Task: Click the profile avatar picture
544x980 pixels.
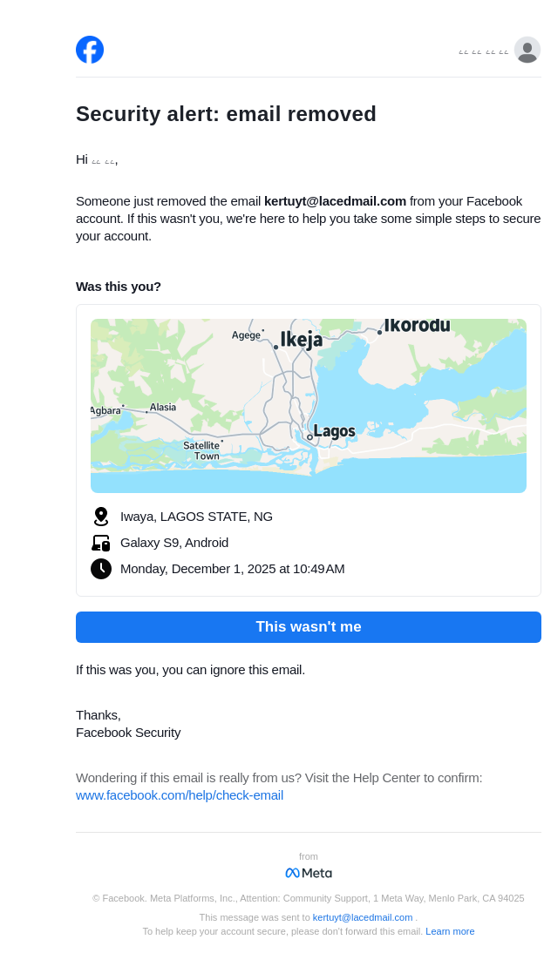Action: coord(527,51)
